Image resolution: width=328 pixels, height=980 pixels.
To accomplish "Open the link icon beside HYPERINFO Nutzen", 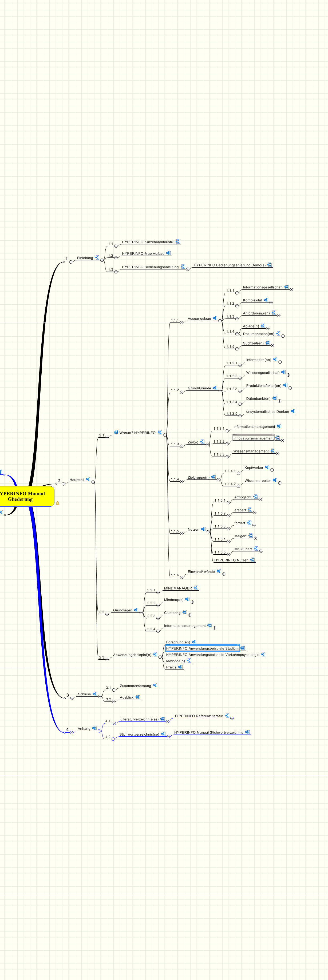I will (x=252, y=560).
